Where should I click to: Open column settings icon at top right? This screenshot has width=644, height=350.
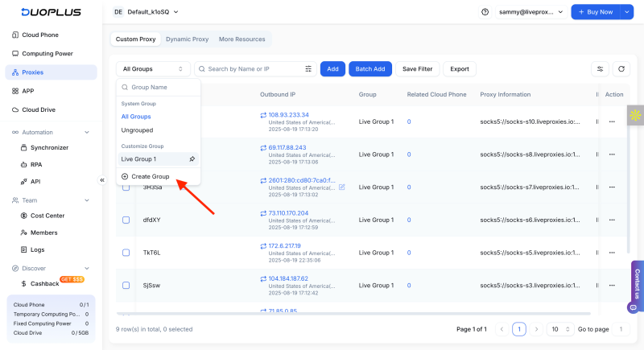(600, 69)
